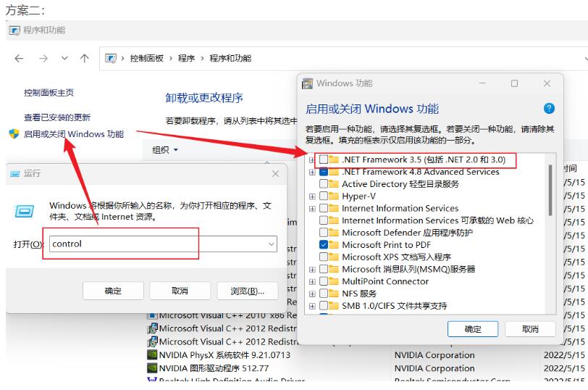Open 控制面板主页 link

(x=49, y=93)
